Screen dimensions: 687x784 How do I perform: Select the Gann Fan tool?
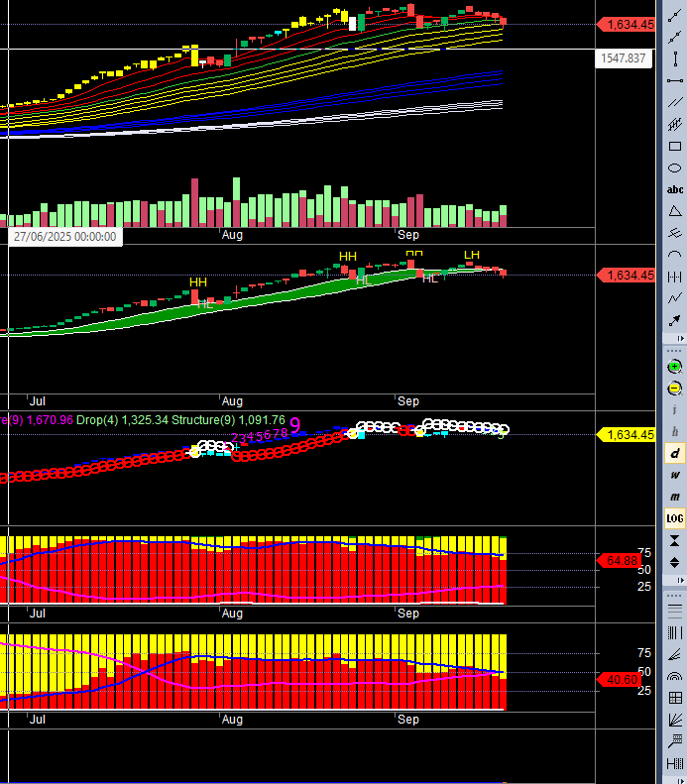pyautogui.click(x=674, y=720)
